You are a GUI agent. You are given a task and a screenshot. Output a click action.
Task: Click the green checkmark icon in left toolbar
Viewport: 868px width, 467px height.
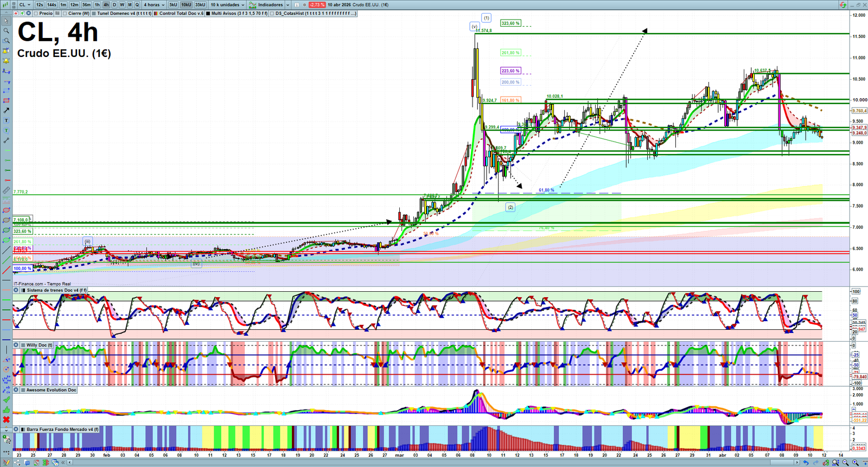6,400
